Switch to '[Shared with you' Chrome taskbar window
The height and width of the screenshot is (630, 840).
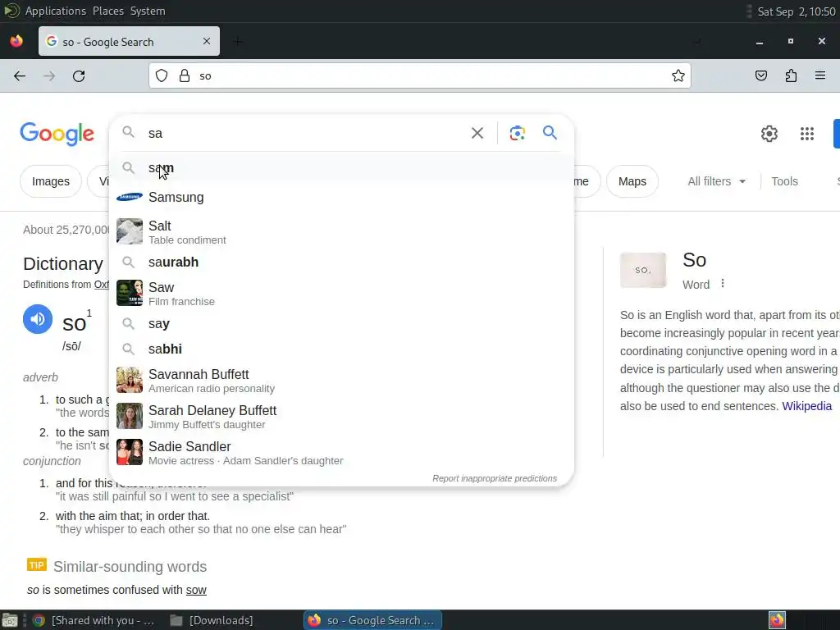coord(94,620)
